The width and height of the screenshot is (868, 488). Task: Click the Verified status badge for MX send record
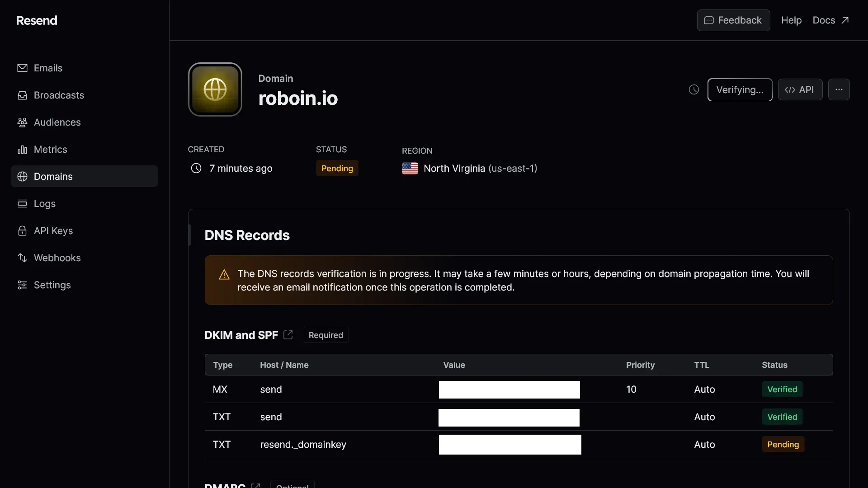[x=782, y=389]
